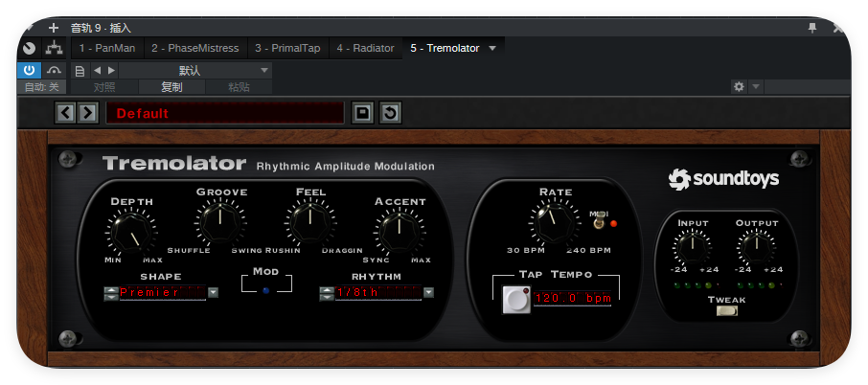Click the 粘贴 paste button

point(239,87)
